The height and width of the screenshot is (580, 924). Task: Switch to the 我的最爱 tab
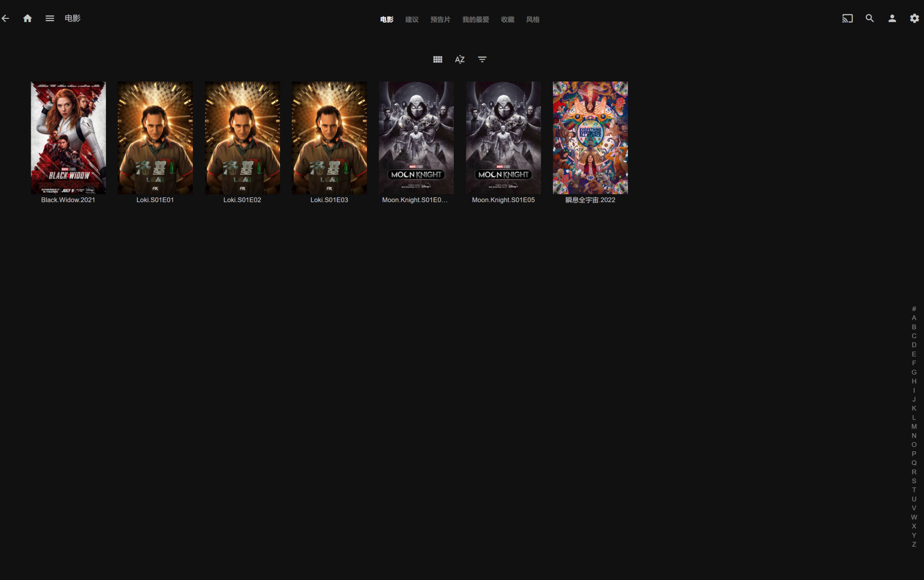click(x=475, y=20)
